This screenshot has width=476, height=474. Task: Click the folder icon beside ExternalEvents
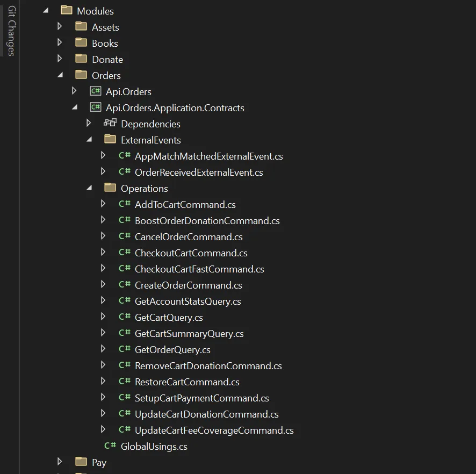(110, 139)
